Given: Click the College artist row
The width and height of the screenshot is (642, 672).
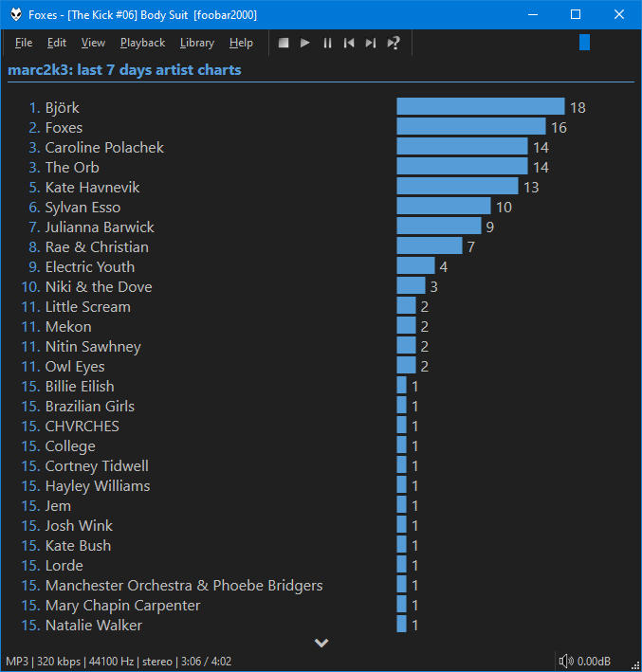Looking at the screenshot, I should [70, 446].
